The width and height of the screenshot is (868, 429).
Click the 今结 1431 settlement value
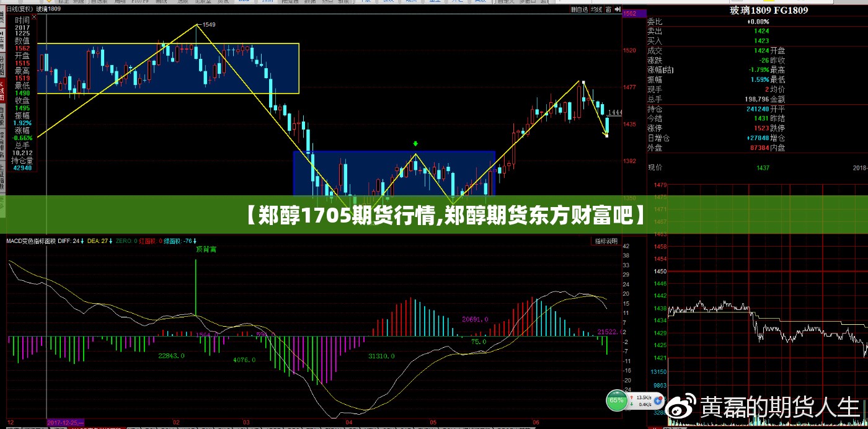tap(762, 118)
